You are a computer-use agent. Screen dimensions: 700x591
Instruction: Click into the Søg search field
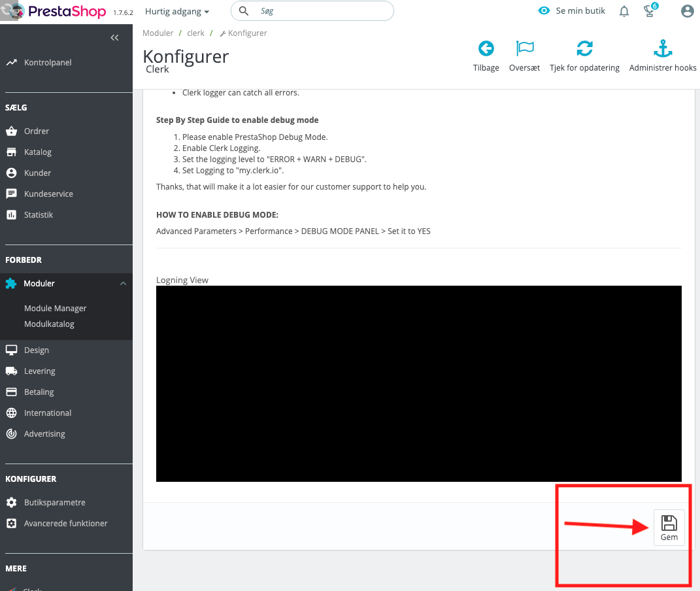(x=320, y=11)
